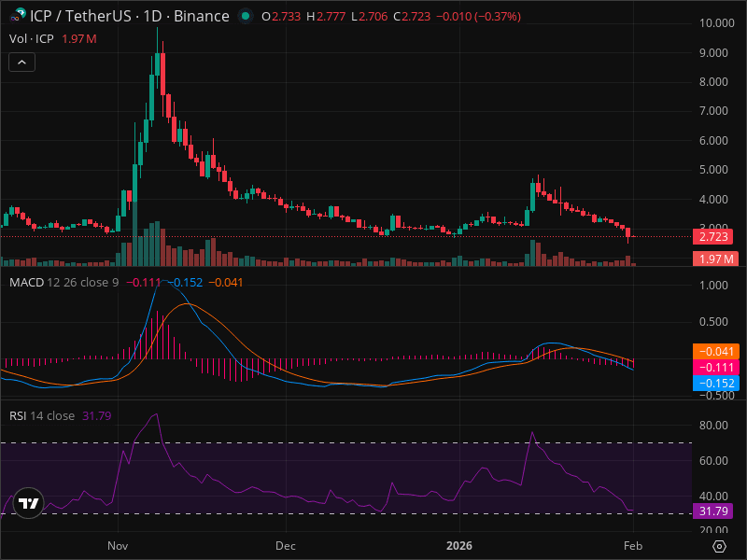The image size is (747, 560).
Task: Click the green market status dot
Action: tap(244, 16)
